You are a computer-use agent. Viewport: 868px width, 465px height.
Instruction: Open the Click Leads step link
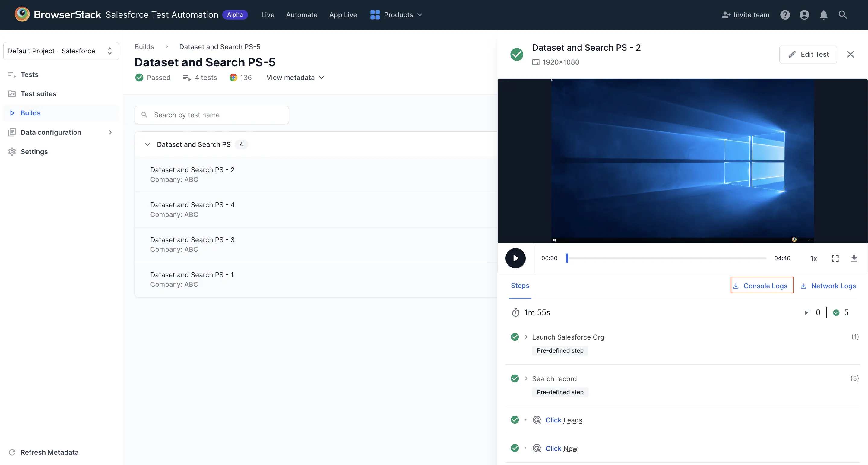click(564, 420)
